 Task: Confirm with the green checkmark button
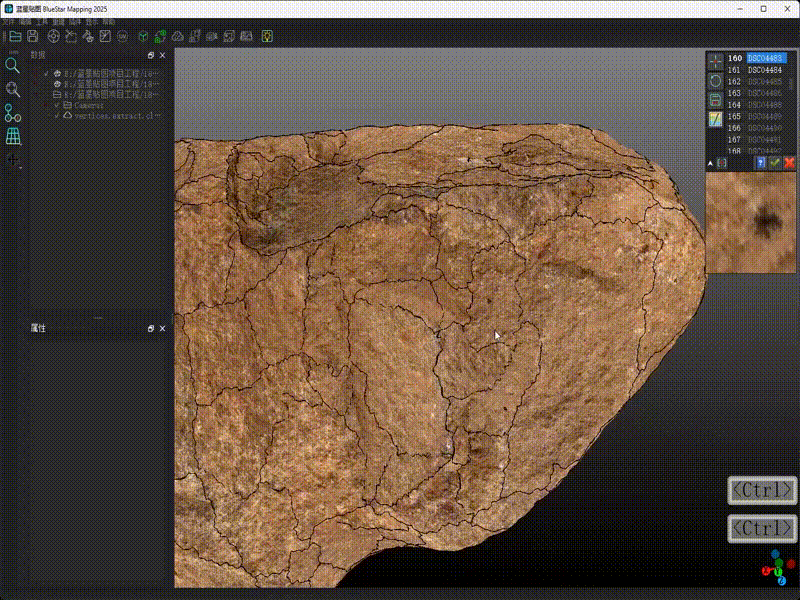pos(775,163)
